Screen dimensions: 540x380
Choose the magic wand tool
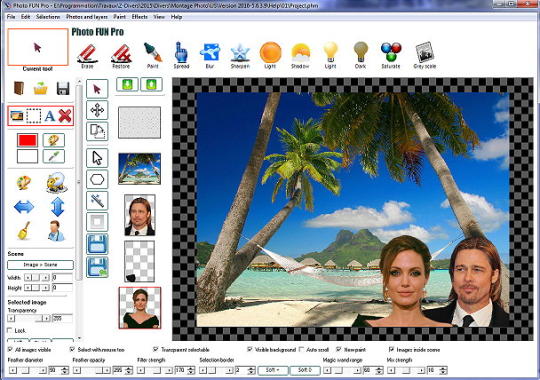(x=97, y=201)
